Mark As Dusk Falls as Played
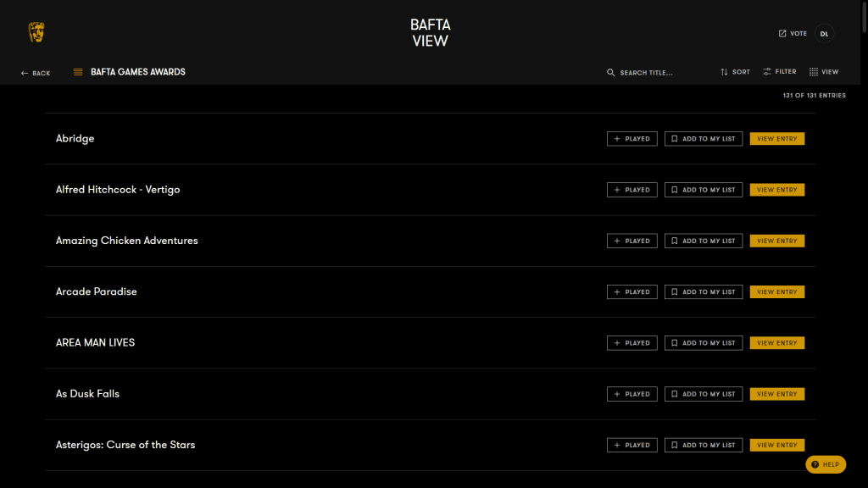 coord(632,394)
